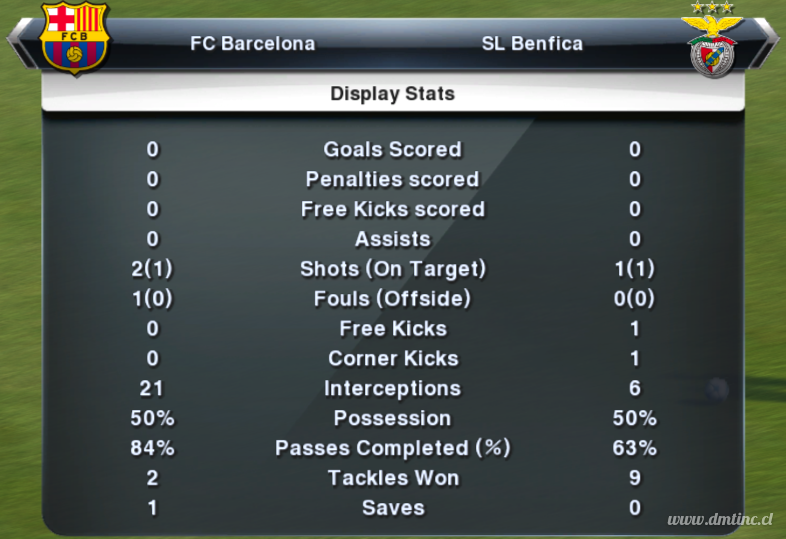Screen dimensions: 786x539
Task: Select the Fouls (Offside) row
Action: click(x=392, y=299)
